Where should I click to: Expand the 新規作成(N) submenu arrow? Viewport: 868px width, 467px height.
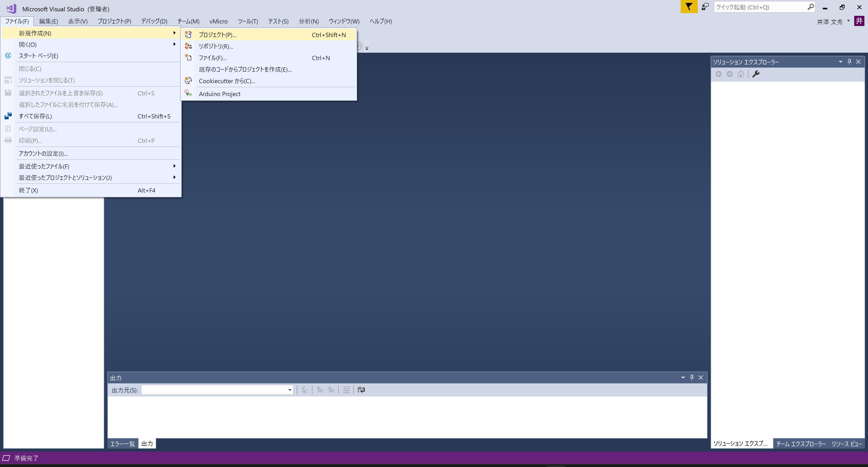tap(174, 33)
